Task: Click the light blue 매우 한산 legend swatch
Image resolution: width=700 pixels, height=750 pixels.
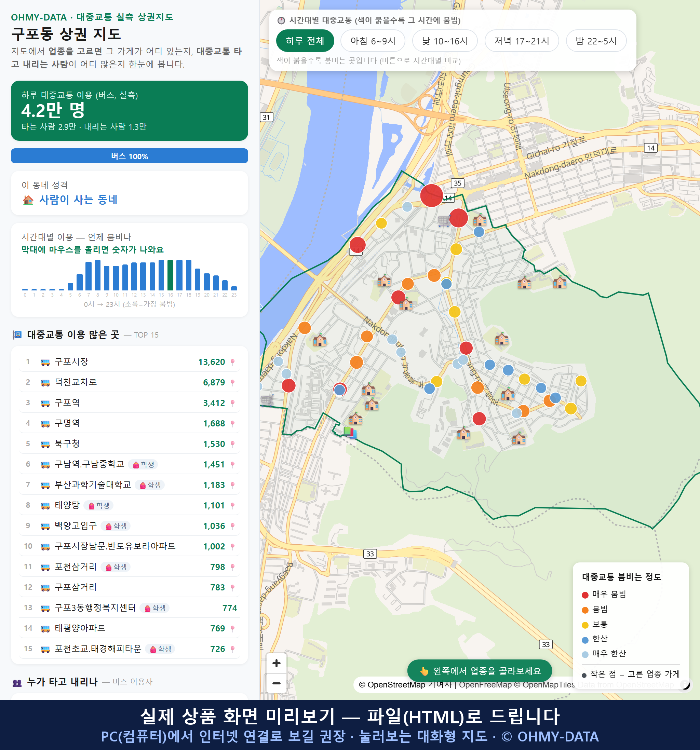Action: 585,655
